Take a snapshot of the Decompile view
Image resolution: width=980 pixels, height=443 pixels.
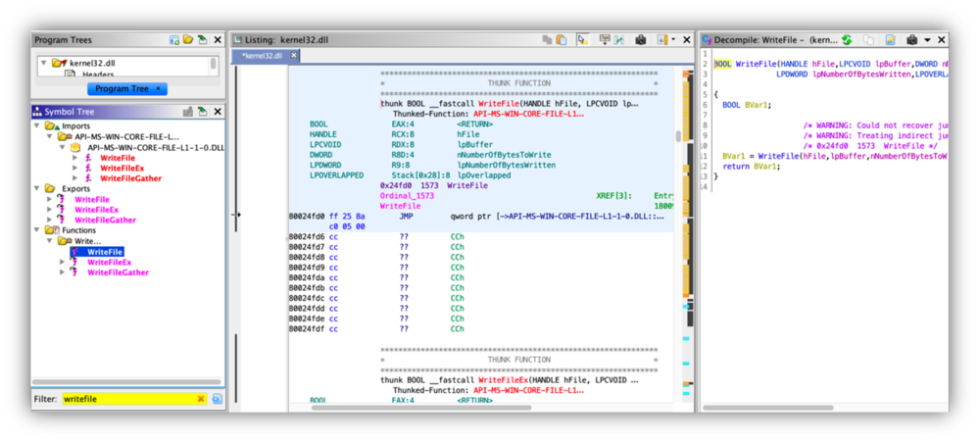911,40
